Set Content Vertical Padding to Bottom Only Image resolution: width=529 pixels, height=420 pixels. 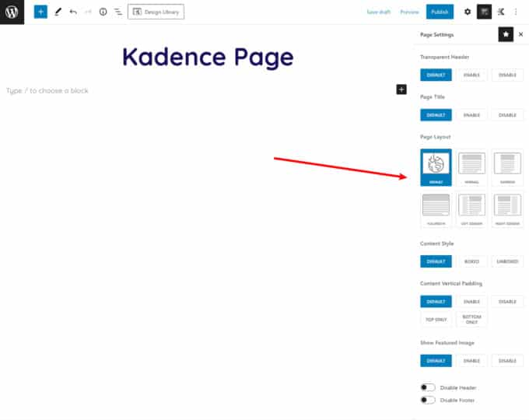tap(471, 320)
